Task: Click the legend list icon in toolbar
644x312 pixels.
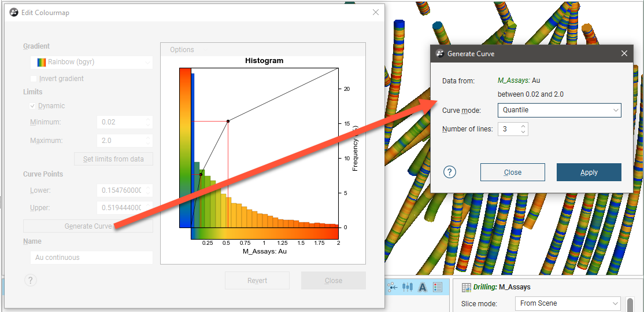Action: 438,287
